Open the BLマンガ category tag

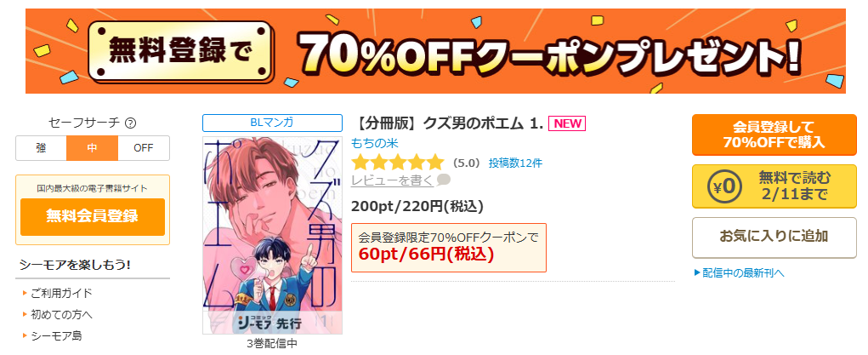click(272, 123)
